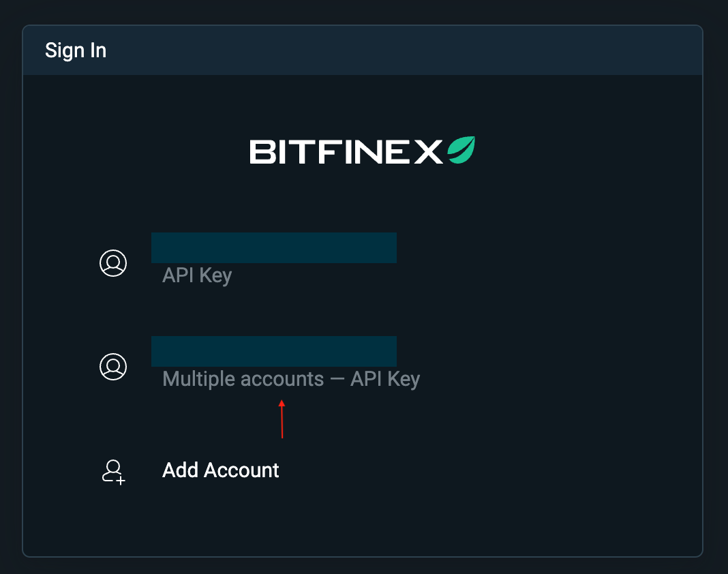Select the avatar icon of the Multiple accounts entry

coord(113,367)
